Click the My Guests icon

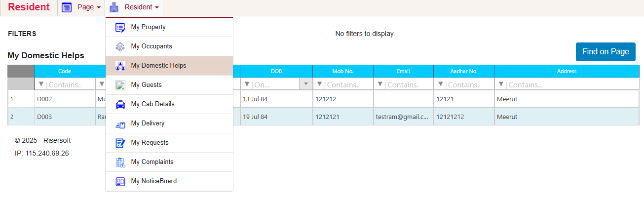click(120, 85)
